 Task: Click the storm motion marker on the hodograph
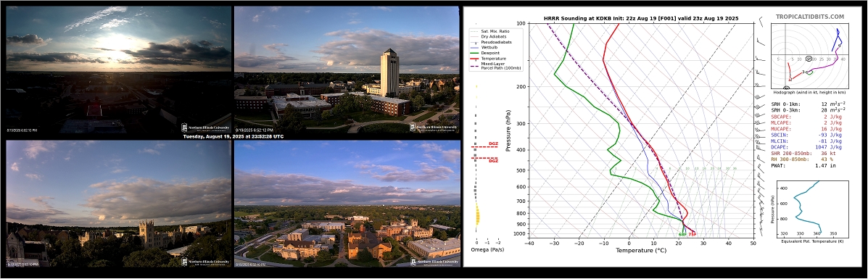click(x=809, y=57)
